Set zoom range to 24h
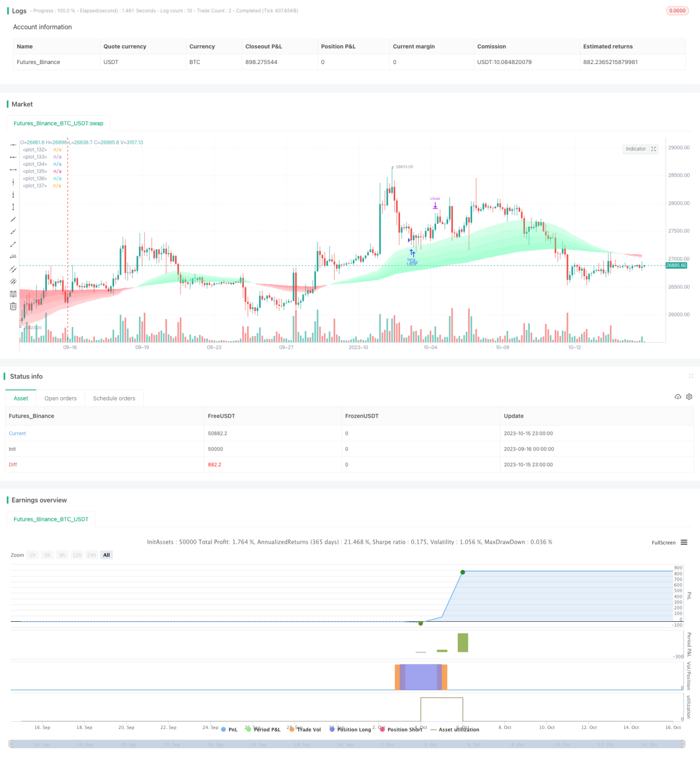Viewport: 700px width, 759px height. pyautogui.click(x=92, y=555)
